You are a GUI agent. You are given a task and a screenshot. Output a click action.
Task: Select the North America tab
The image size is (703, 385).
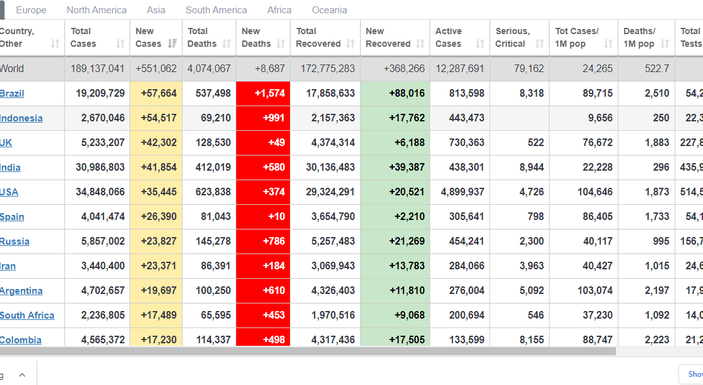click(96, 10)
